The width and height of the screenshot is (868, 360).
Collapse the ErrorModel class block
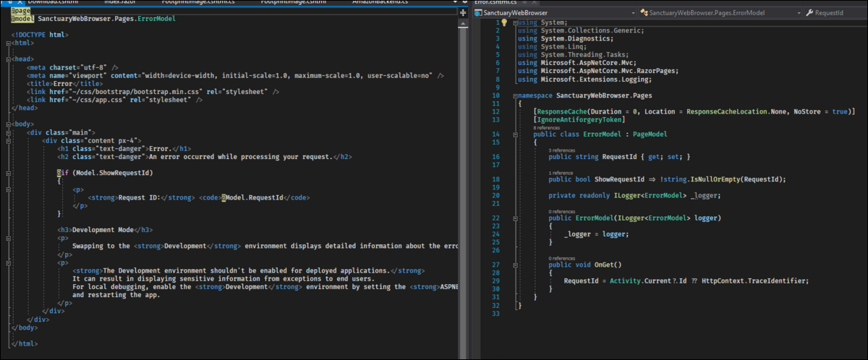point(514,134)
